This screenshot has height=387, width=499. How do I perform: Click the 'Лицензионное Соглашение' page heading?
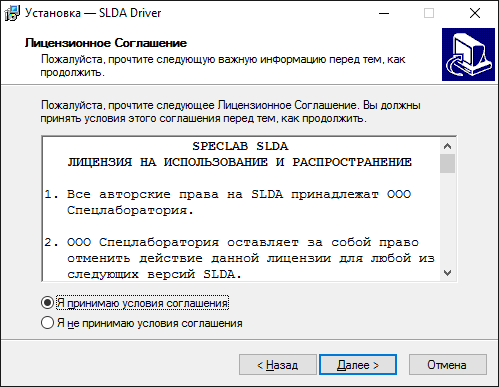click(x=106, y=43)
